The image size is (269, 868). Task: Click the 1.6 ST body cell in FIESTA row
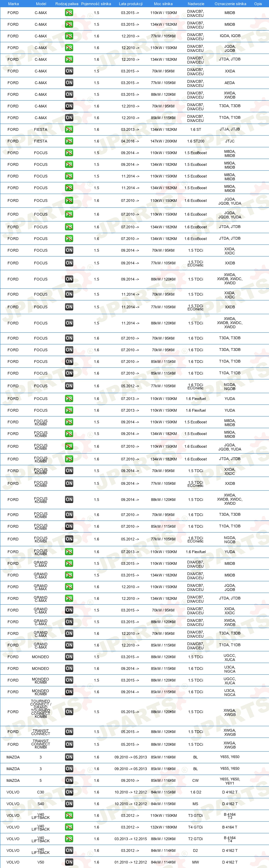pos(196,129)
